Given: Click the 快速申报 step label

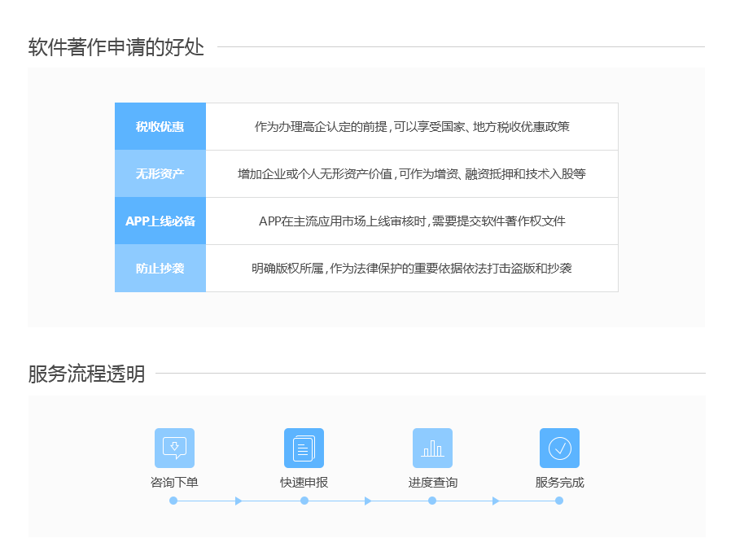Looking at the screenshot, I should [x=304, y=482].
